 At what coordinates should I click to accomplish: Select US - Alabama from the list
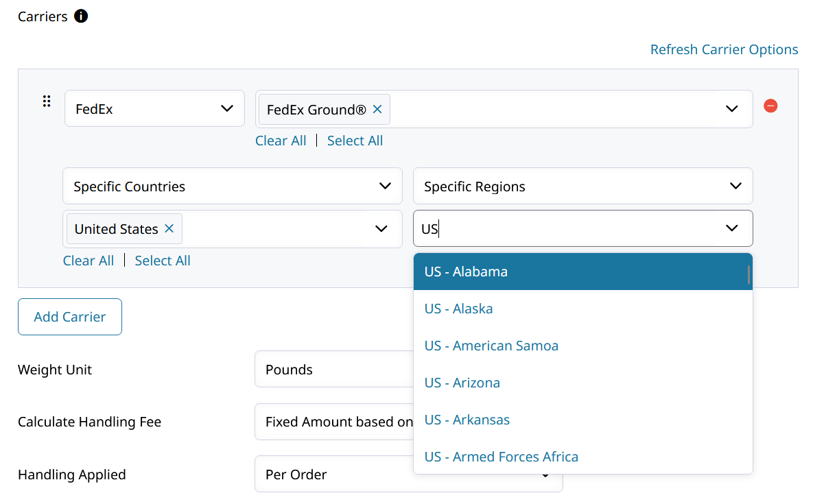tap(582, 272)
